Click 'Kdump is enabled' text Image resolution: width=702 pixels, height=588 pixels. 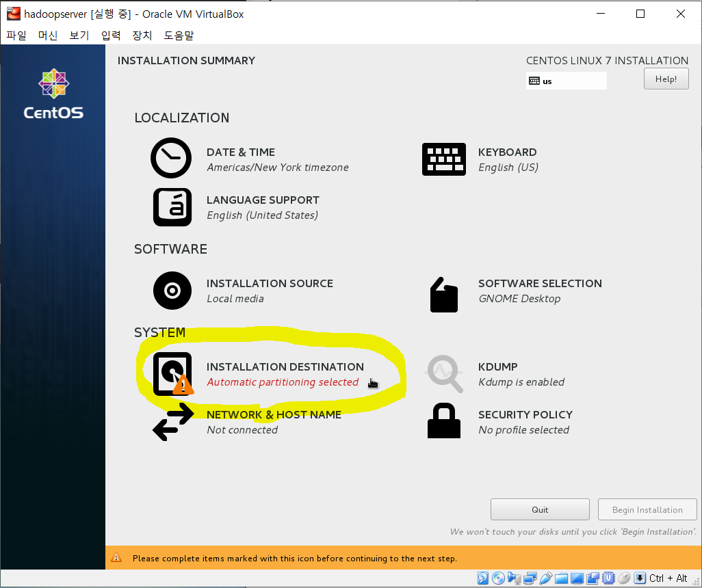521,382
